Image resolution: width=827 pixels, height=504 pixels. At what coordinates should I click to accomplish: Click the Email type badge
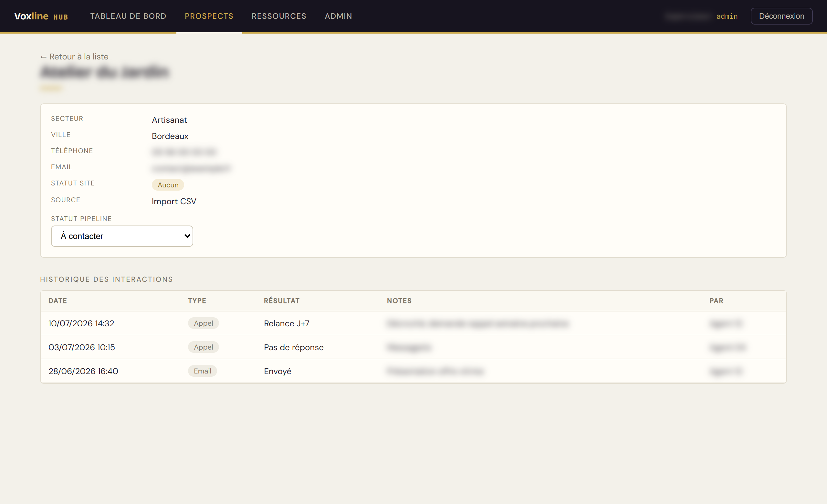202,371
